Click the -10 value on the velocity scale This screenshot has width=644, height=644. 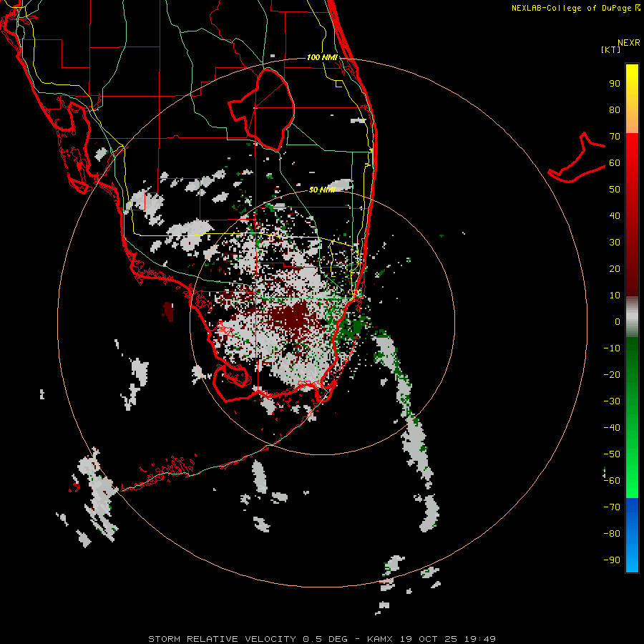pos(612,348)
